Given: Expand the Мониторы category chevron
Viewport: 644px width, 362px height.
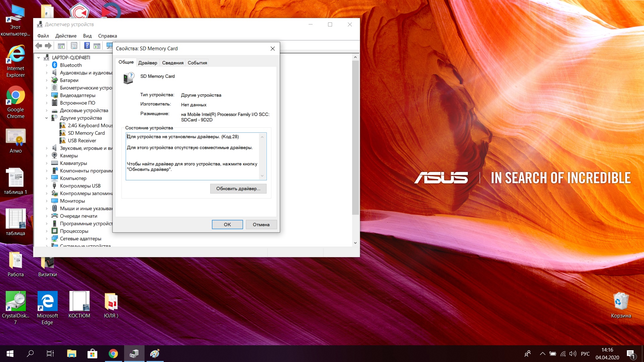Looking at the screenshot, I should [x=47, y=201].
